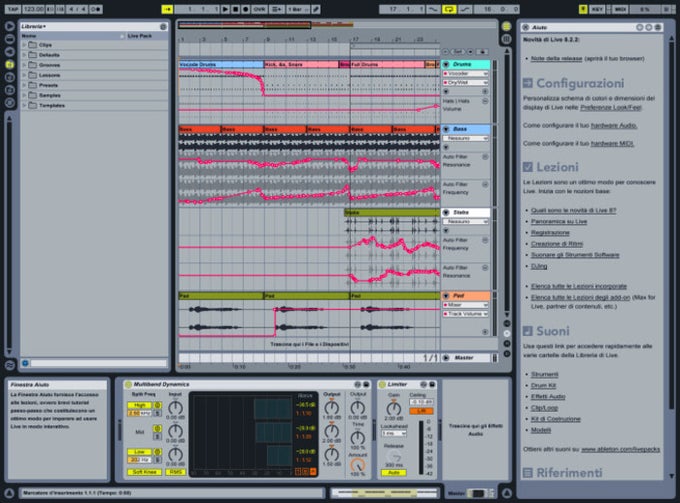680x503 pixels.
Task: Click the browser search field
Action: click(98, 363)
